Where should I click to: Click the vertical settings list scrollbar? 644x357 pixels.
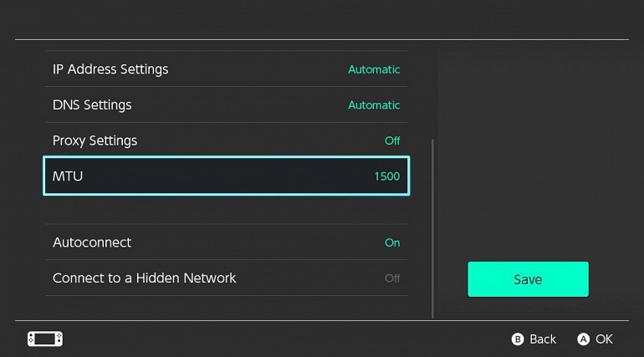tap(432, 228)
